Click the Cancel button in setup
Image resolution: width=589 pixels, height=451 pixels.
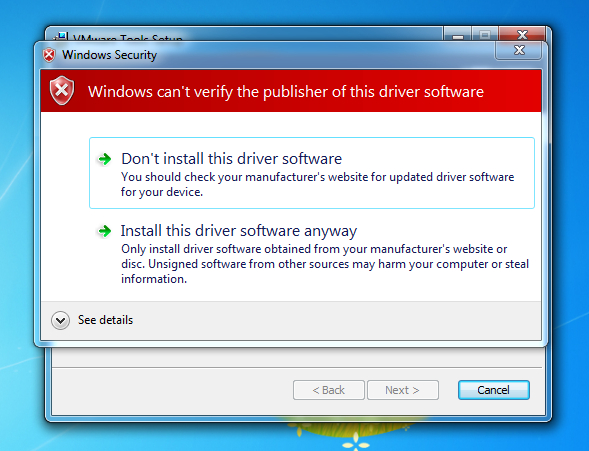pos(494,390)
